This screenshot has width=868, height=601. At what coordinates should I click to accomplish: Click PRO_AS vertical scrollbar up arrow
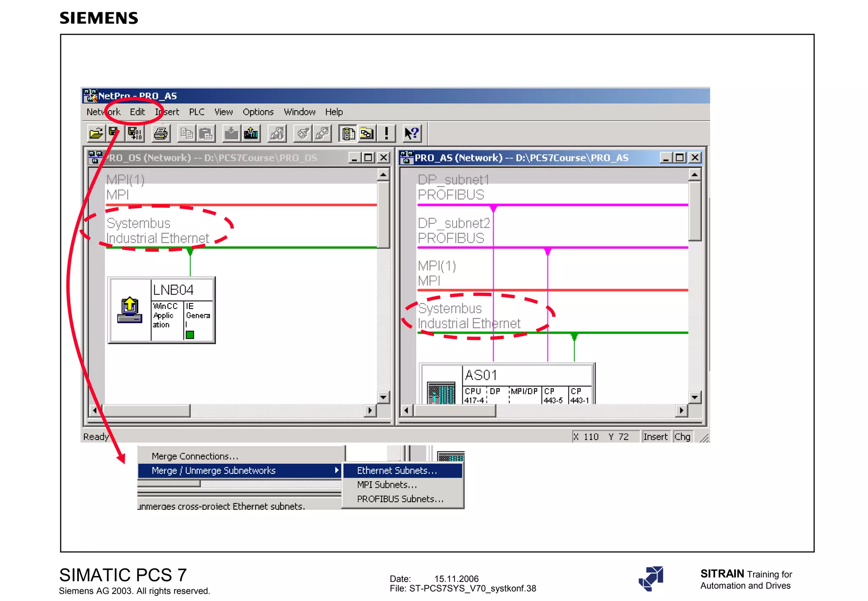[695, 174]
